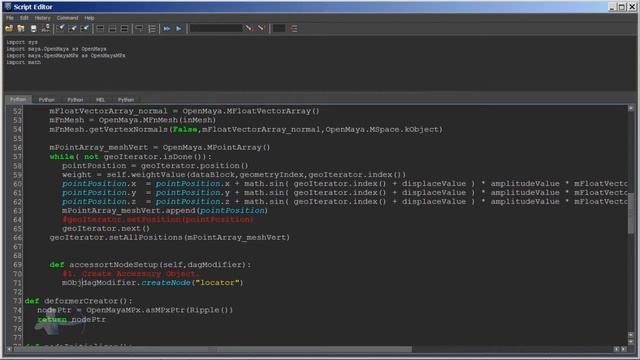The width and height of the screenshot is (640, 360).
Task: Click 'pointPosition.x' at start of line 60
Action: 99,184
